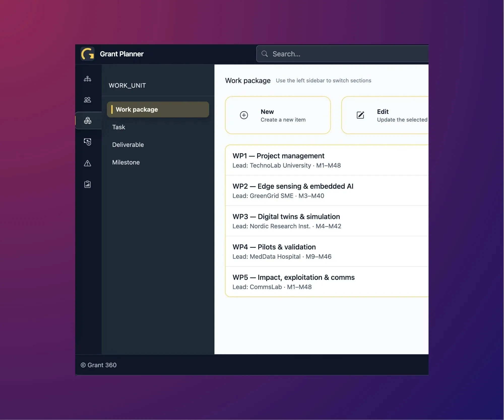This screenshot has height=420, width=504.
Task: Switch to the Task section
Action: tap(119, 127)
